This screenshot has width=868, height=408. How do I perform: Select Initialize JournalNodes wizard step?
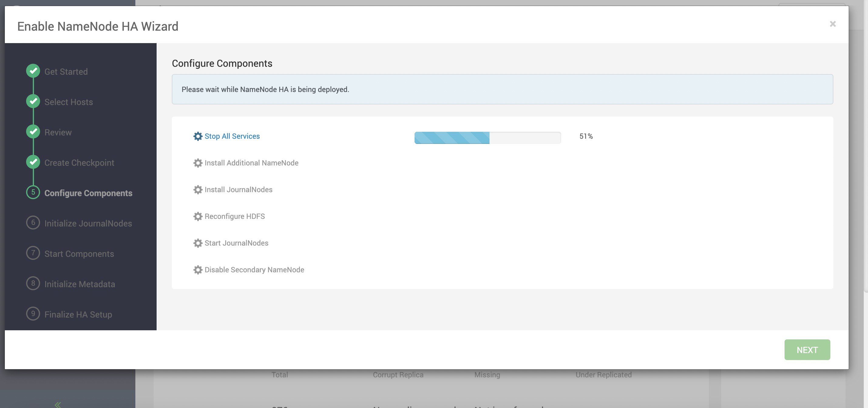tap(88, 223)
